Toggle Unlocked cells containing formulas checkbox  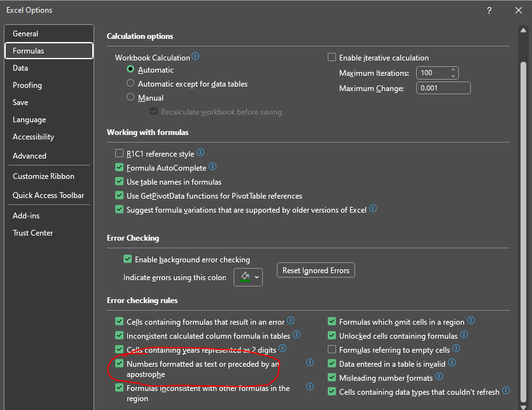[x=332, y=336]
